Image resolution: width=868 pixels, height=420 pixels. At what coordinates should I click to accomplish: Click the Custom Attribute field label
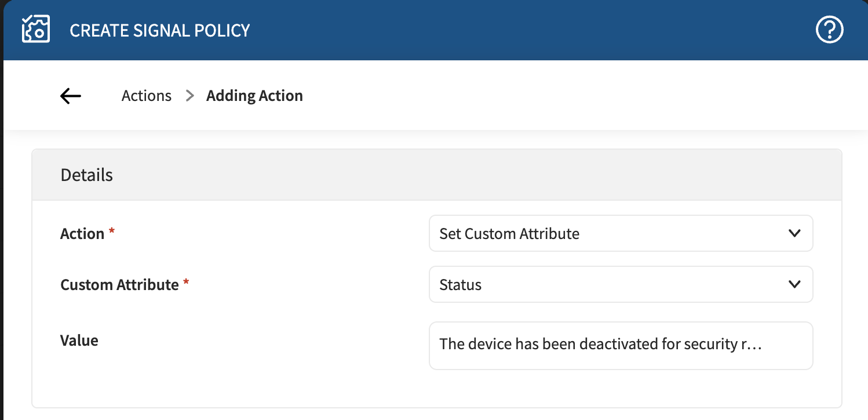click(119, 285)
